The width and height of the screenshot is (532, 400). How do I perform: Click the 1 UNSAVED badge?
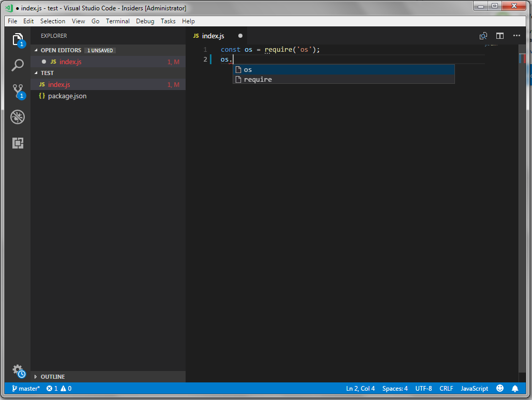click(x=100, y=50)
